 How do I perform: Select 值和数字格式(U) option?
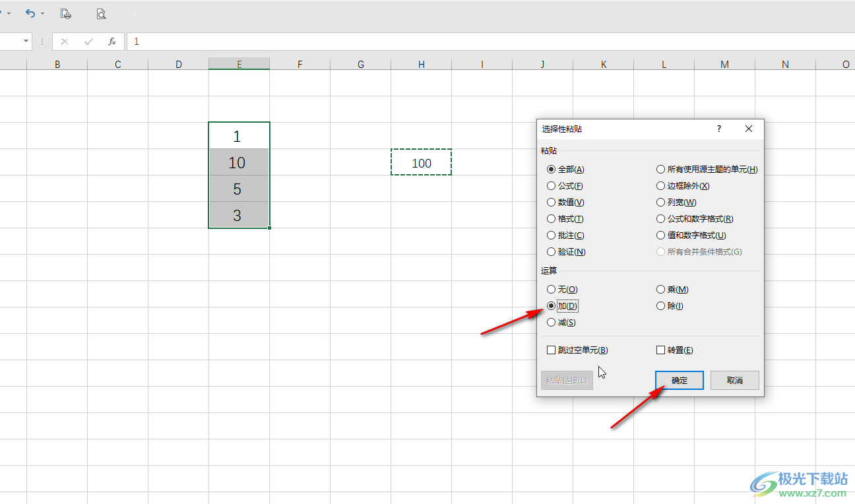pyautogui.click(x=691, y=236)
